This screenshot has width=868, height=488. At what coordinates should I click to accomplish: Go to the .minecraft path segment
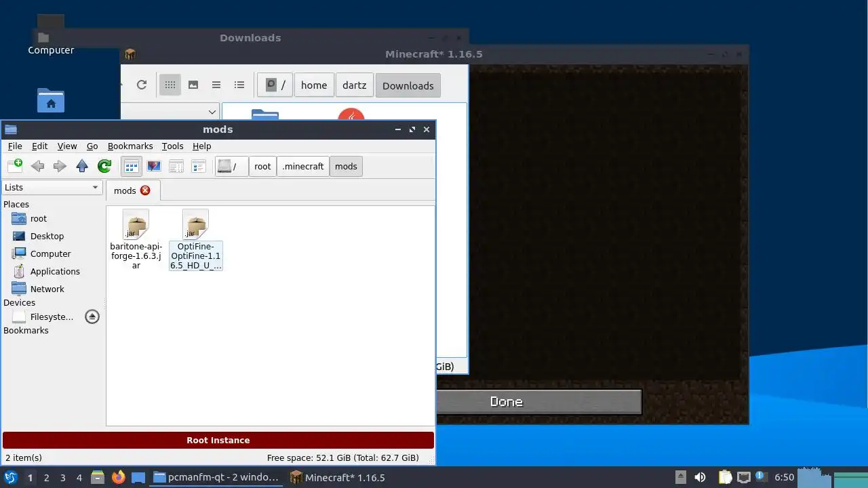pyautogui.click(x=303, y=166)
